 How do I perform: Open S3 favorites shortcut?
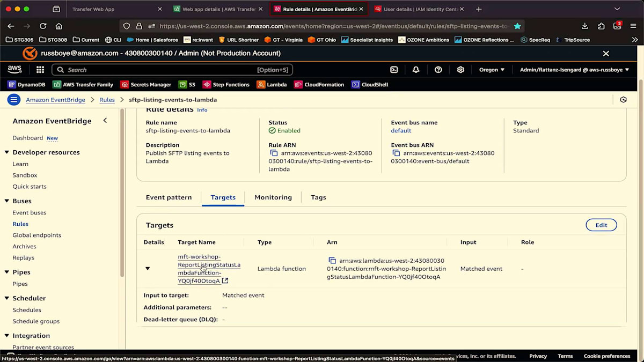187,85
